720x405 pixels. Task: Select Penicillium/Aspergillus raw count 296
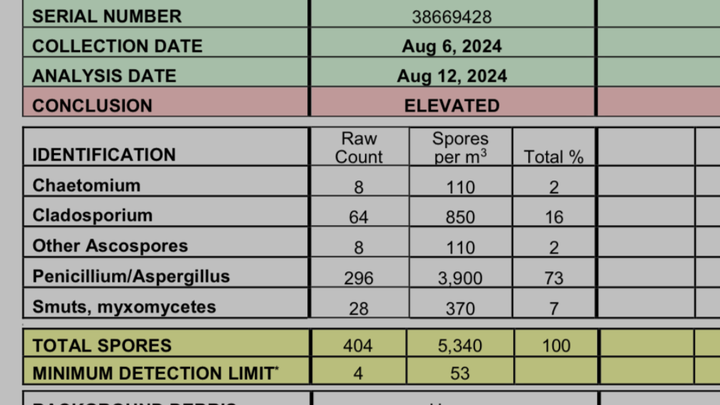point(359,278)
